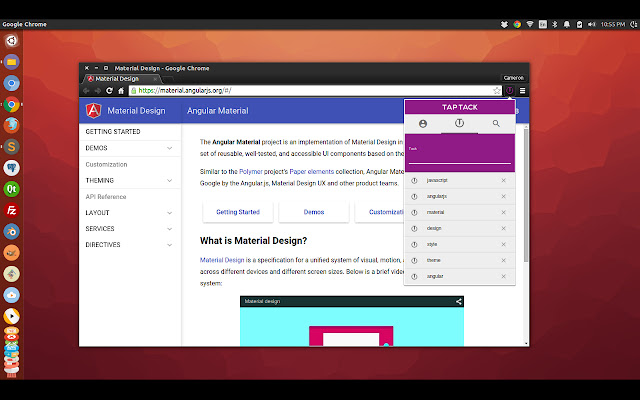Open Files from Ubuntu launcher

11,62
